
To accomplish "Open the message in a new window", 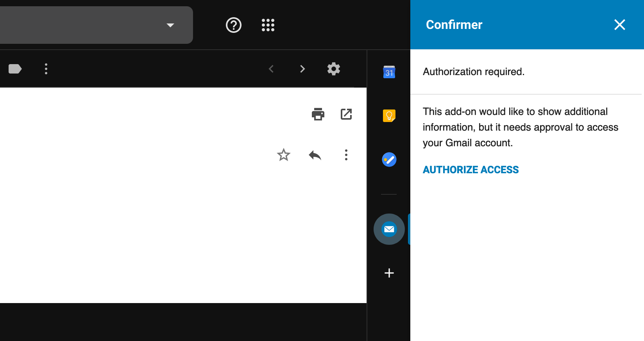I will tap(346, 114).
